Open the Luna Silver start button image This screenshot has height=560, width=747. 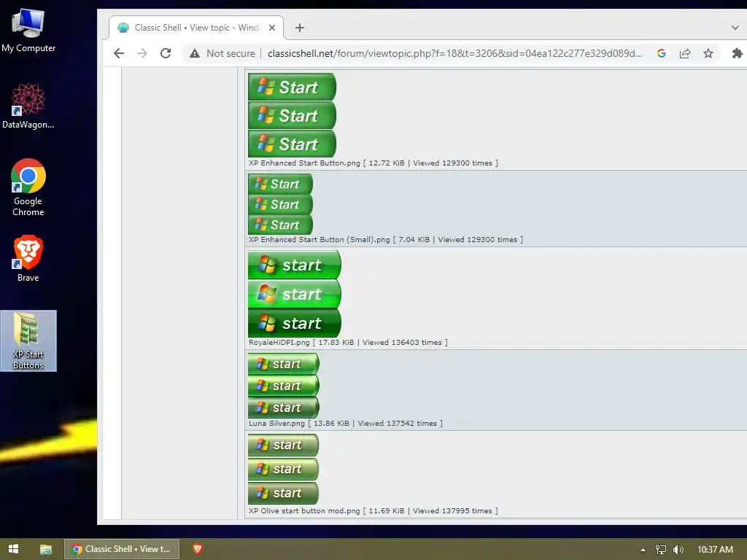[284, 385]
